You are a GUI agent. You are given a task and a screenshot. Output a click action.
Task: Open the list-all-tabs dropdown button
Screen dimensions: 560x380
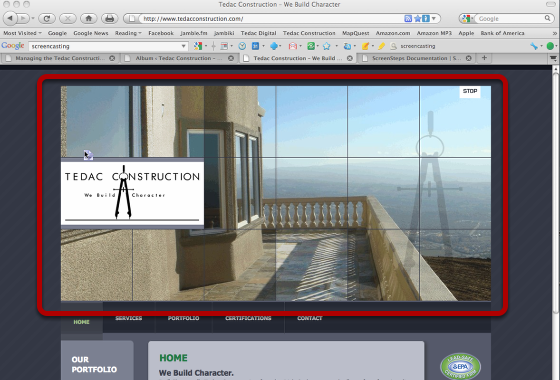[x=553, y=58]
